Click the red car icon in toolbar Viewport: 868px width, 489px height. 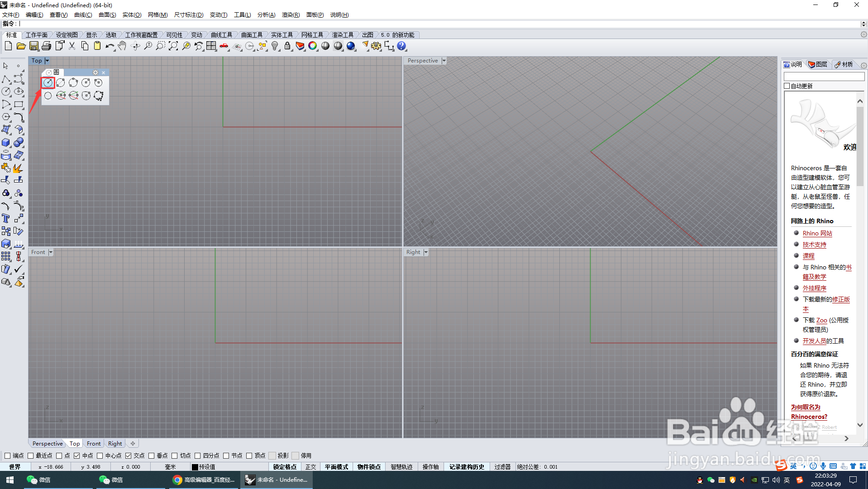click(x=224, y=46)
